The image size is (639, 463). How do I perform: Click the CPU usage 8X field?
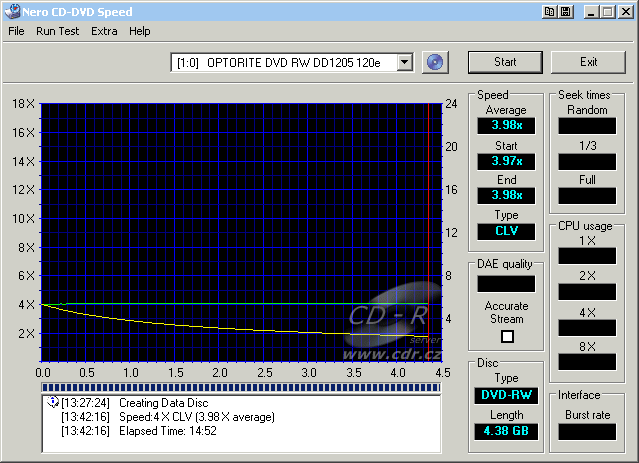[587, 362]
